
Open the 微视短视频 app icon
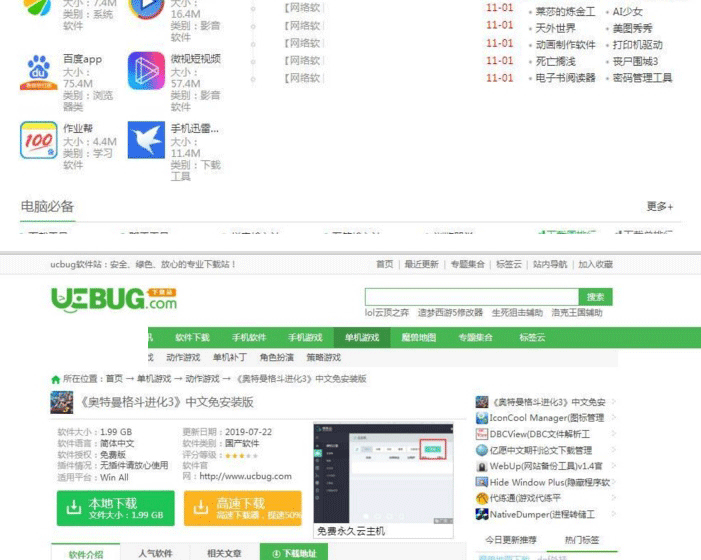click(146, 71)
